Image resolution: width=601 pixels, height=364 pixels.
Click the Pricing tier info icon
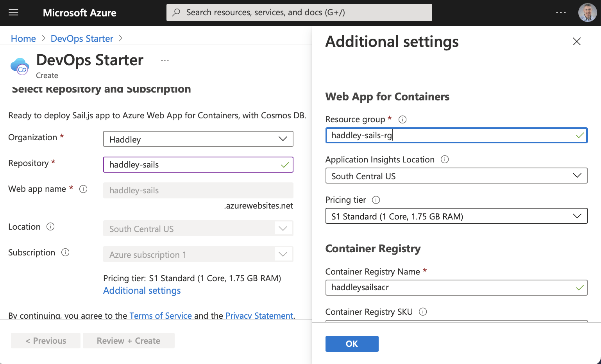[376, 200]
